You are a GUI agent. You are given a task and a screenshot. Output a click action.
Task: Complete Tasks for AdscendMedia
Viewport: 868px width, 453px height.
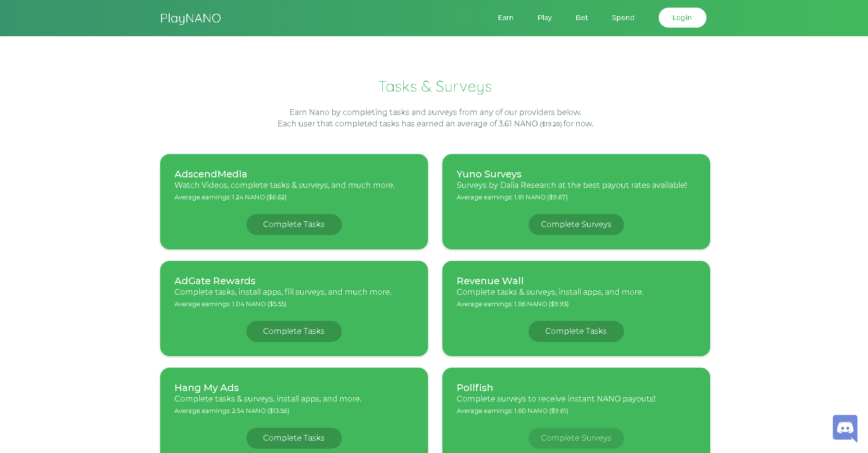pyautogui.click(x=294, y=225)
